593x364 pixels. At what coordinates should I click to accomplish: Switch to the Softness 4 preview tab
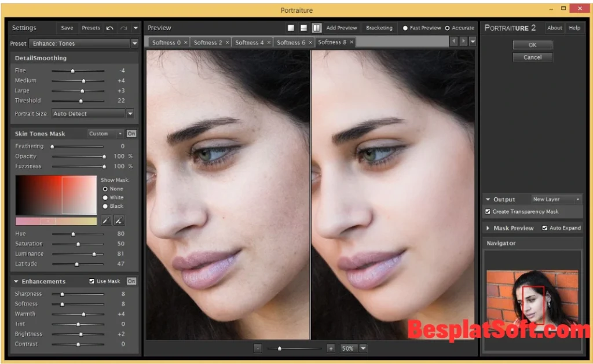pos(250,42)
